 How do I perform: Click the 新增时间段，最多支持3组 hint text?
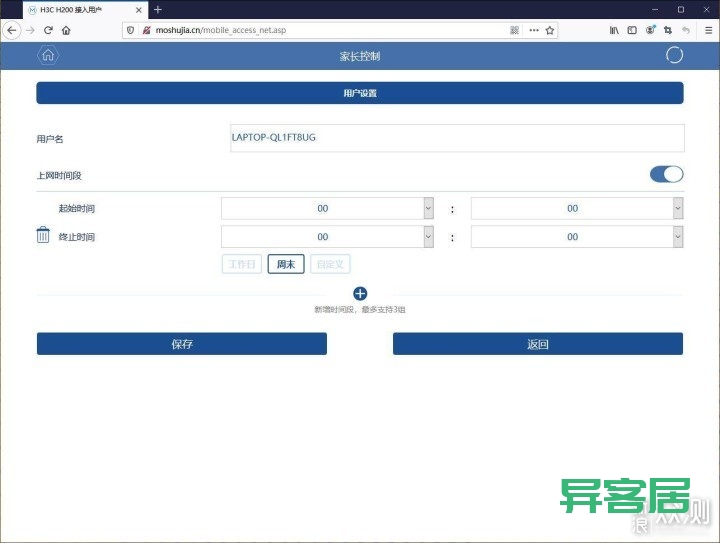(x=360, y=310)
